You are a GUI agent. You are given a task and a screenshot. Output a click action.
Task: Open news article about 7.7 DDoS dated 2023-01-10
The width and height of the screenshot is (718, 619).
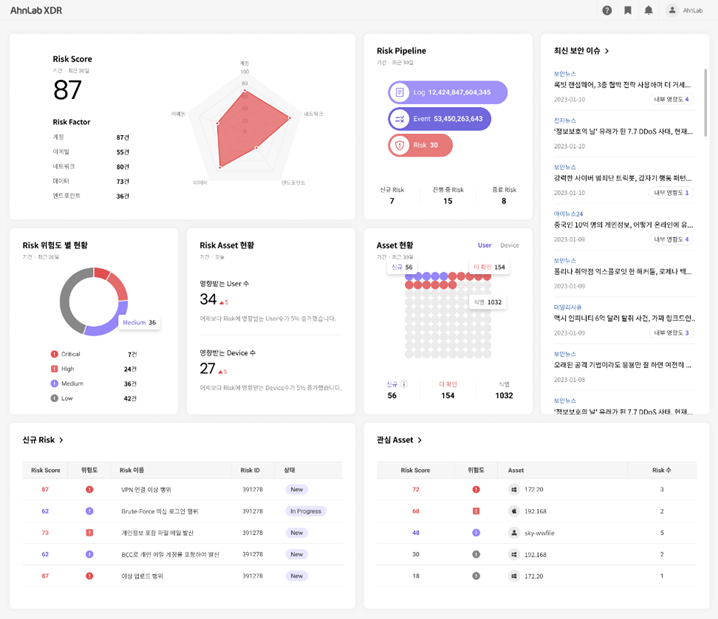click(x=623, y=132)
